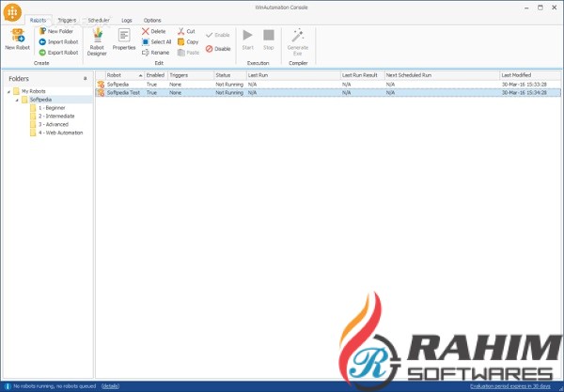Image resolution: width=564 pixels, height=392 pixels.
Task: Start robot execution
Action: click(248, 39)
